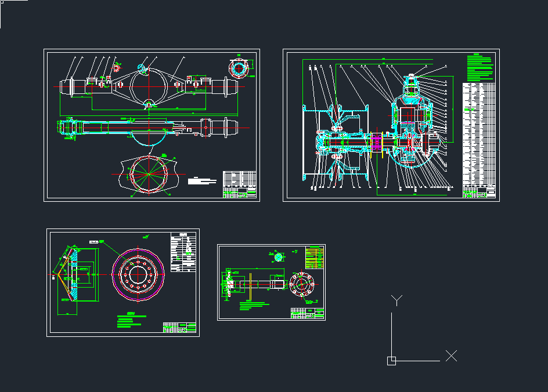The height and width of the screenshot is (392, 548).
Task: Click the title block of the half-shaft sheet
Action: 308,313
